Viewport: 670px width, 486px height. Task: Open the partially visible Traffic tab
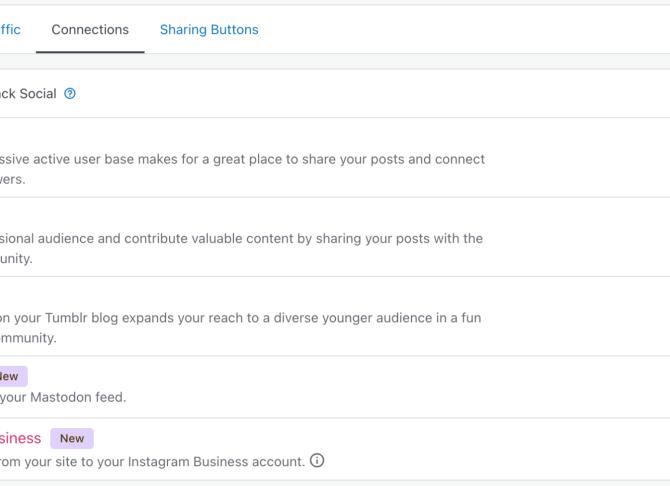(10, 30)
